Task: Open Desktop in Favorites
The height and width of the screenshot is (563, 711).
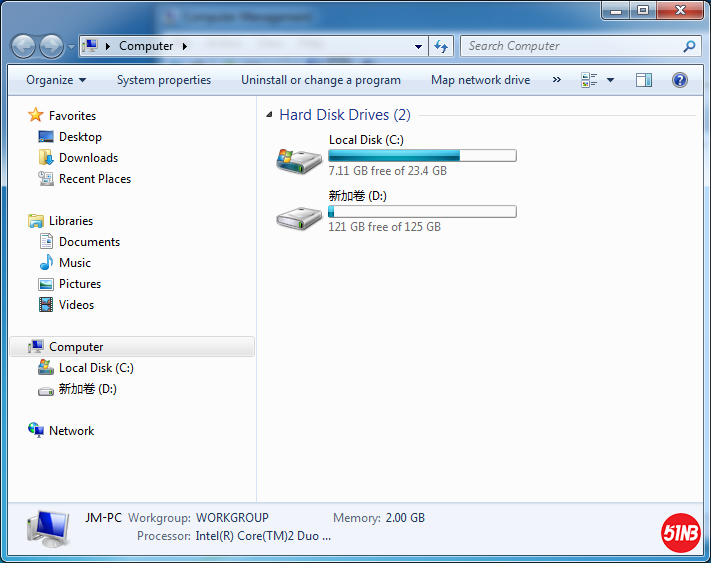Action: 80,137
